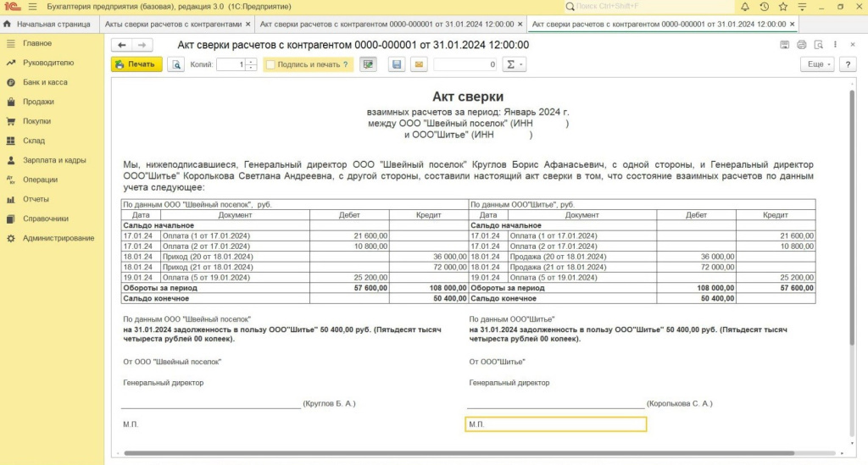Image resolution: width=868 pixels, height=465 pixels.
Task: Enable the Подпись и печать checkbox
Action: pos(270,64)
